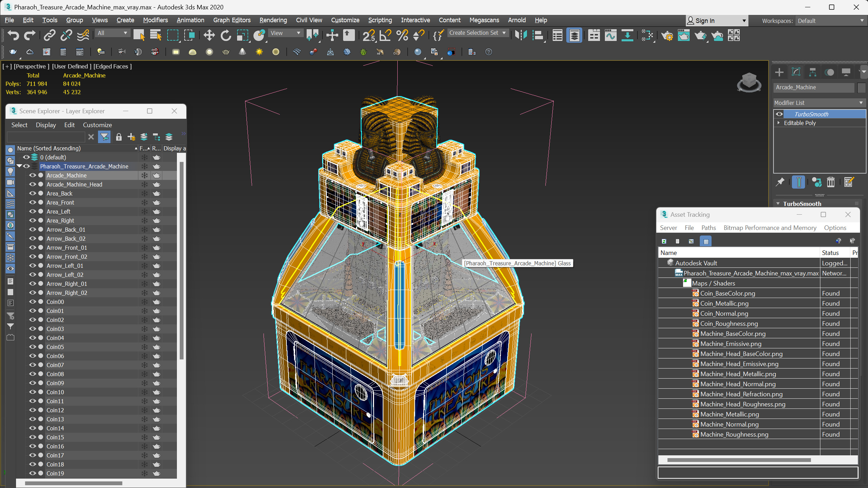Open the Create tab plus icon in command panel

[779, 72]
